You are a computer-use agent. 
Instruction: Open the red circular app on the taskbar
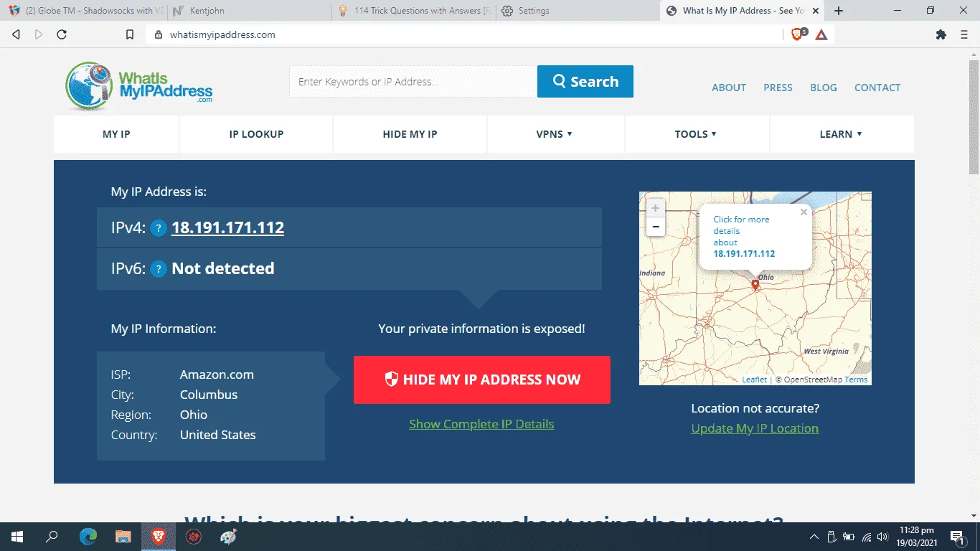pyautogui.click(x=193, y=537)
